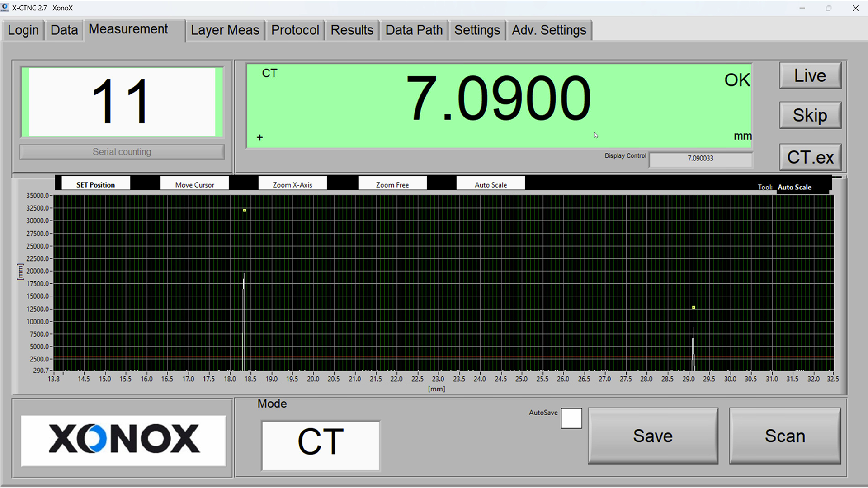This screenshot has width=868, height=488.
Task: Click the Live button
Action: pyautogui.click(x=810, y=76)
